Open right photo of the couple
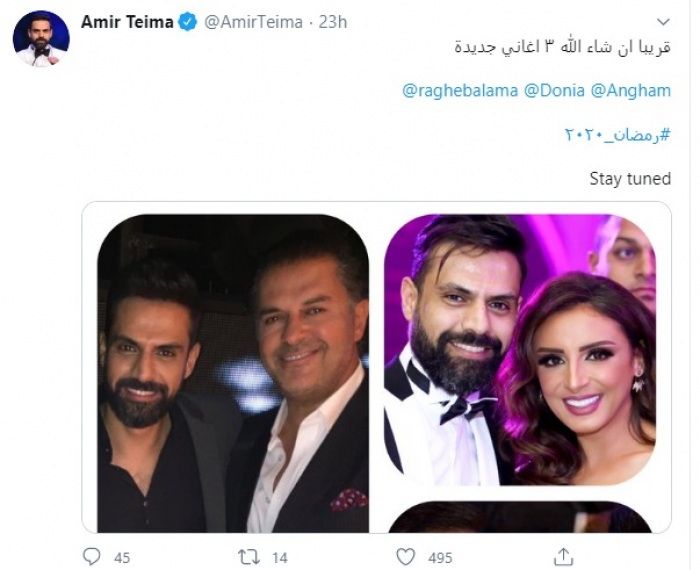This screenshot has height=570, width=700. click(520, 350)
